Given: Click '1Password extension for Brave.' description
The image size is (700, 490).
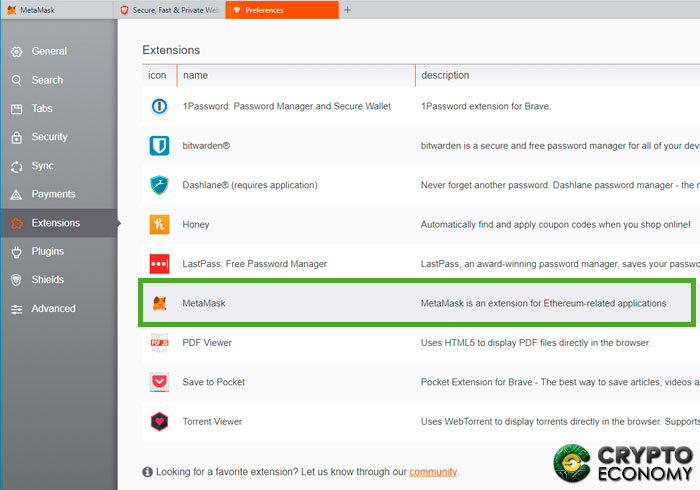Looking at the screenshot, I should tap(486, 106).
